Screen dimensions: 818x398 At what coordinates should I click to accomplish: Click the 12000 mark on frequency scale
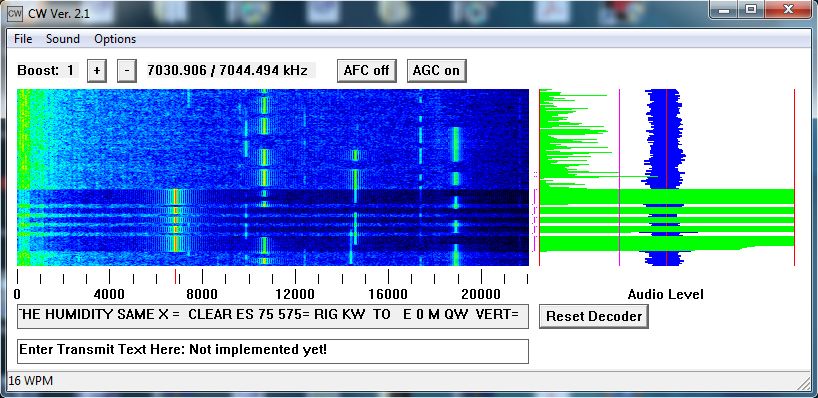click(x=295, y=295)
